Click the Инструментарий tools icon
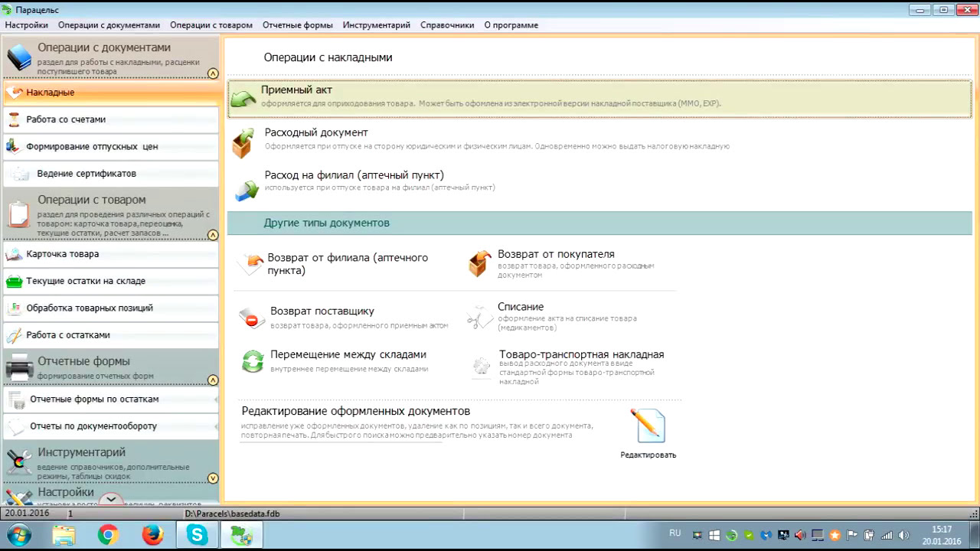This screenshot has height=551, width=980. pos(19,462)
